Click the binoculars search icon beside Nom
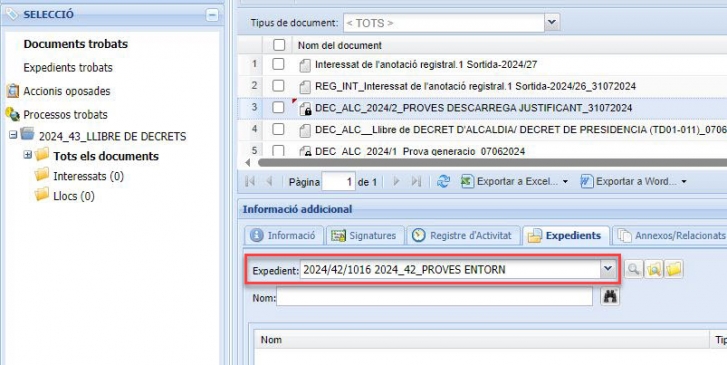The width and height of the screenshot is (727, 365). (x=610, y=296)
